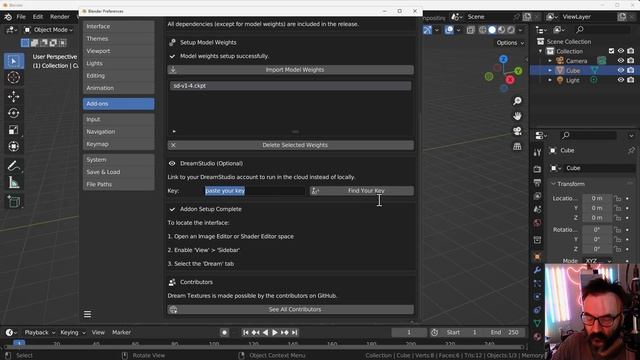Switch to Keymap preferences tab
Image resolution: width=640 pixels, height=360 pixels.
(118, 144)
